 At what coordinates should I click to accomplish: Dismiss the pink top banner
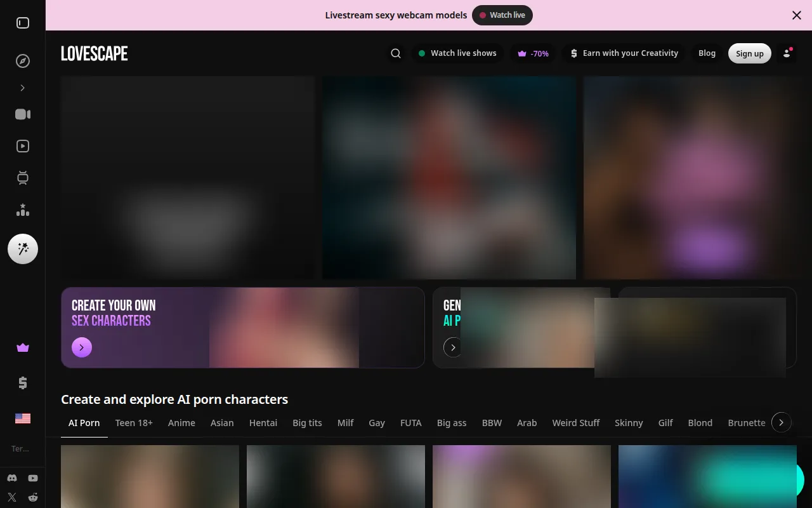[797, 15]
